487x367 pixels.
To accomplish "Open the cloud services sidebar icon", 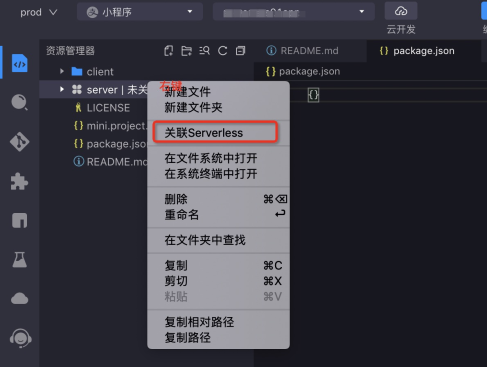I will 20,298.
